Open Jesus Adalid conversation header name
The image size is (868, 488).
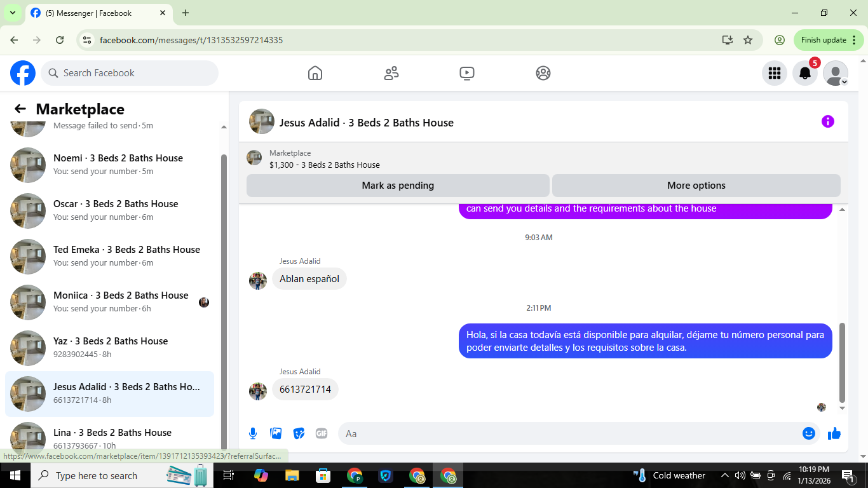(367, 123)
